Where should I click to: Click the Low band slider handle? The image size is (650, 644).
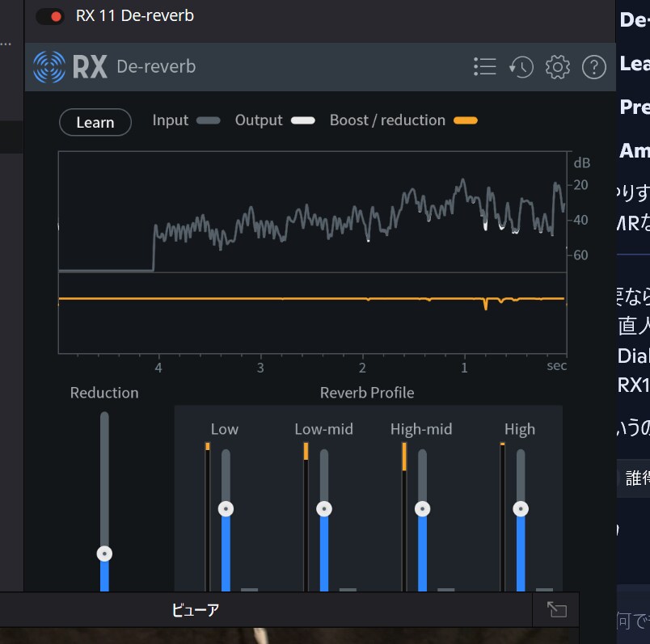click(x=226, y=509)
